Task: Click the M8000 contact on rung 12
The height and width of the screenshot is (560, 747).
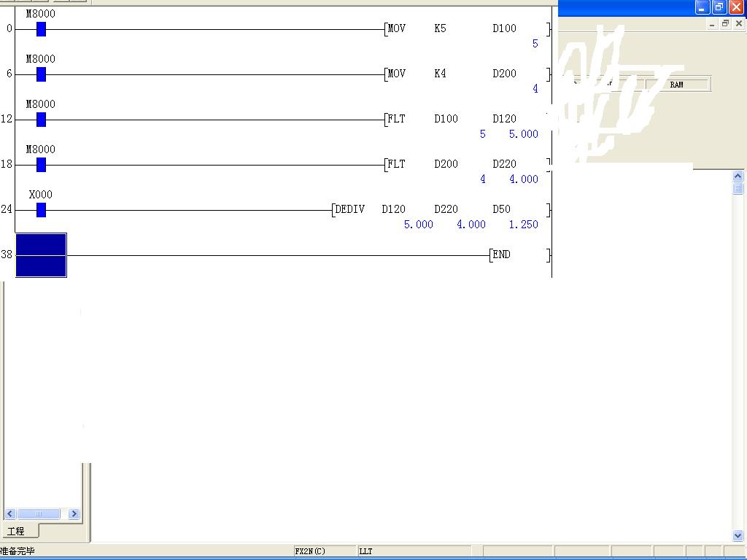Action: [41, 120]
